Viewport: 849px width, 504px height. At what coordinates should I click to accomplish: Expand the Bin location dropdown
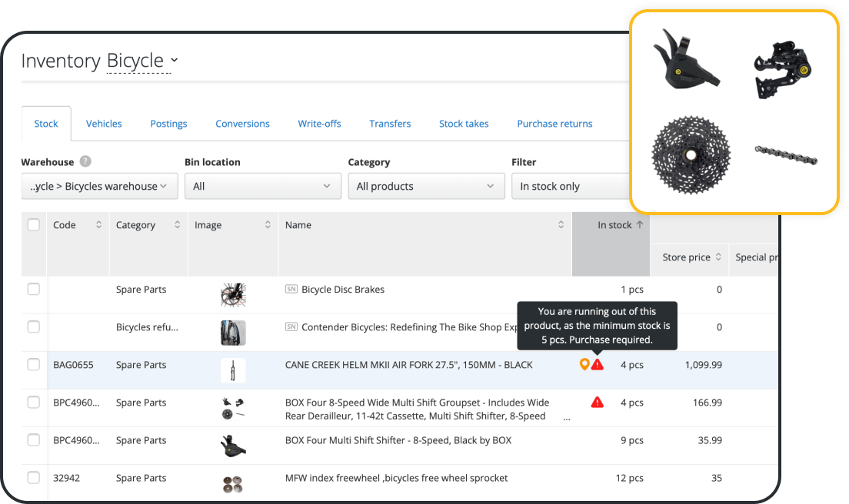point(262,186)
